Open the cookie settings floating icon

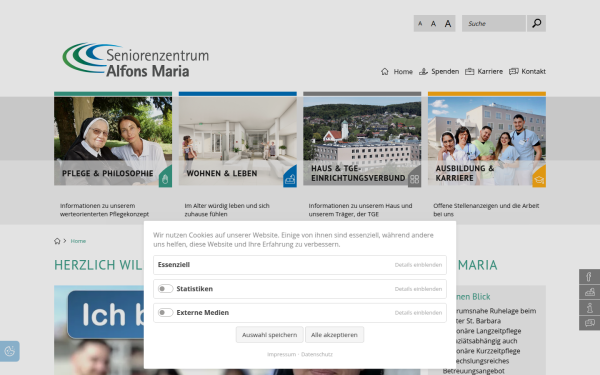(x=10, y=351)
